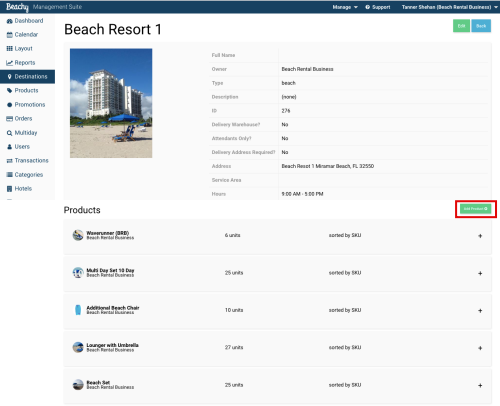The height and width of the screenshot is (406, 500).
Task: Open Categories in the sidebar
Action: [x=27, y=175]
